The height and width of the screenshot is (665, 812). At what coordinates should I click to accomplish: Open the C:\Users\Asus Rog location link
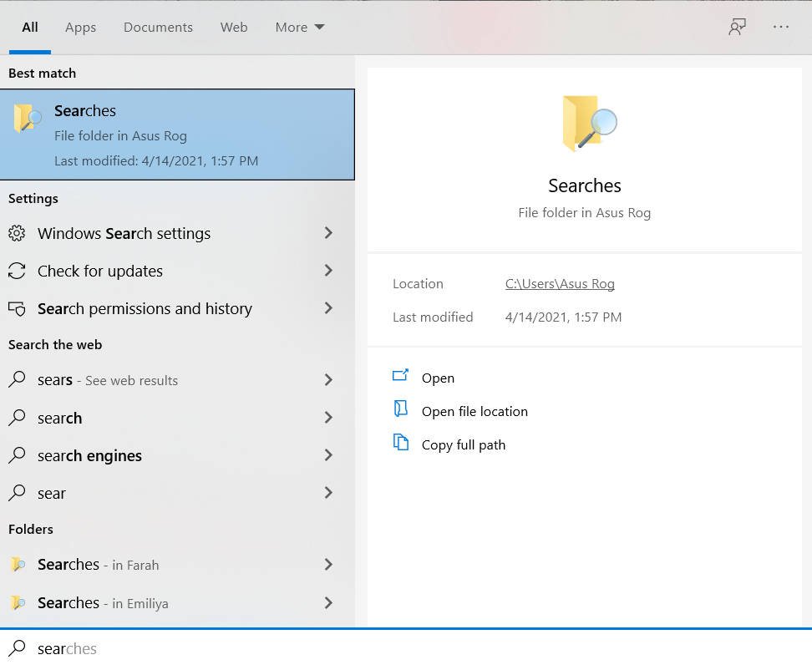[560, 284]
